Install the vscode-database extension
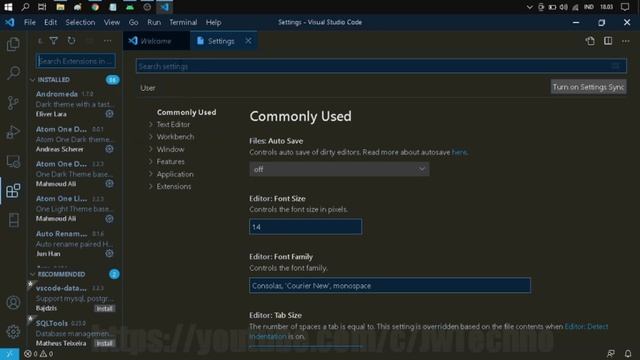 (104, 309)
